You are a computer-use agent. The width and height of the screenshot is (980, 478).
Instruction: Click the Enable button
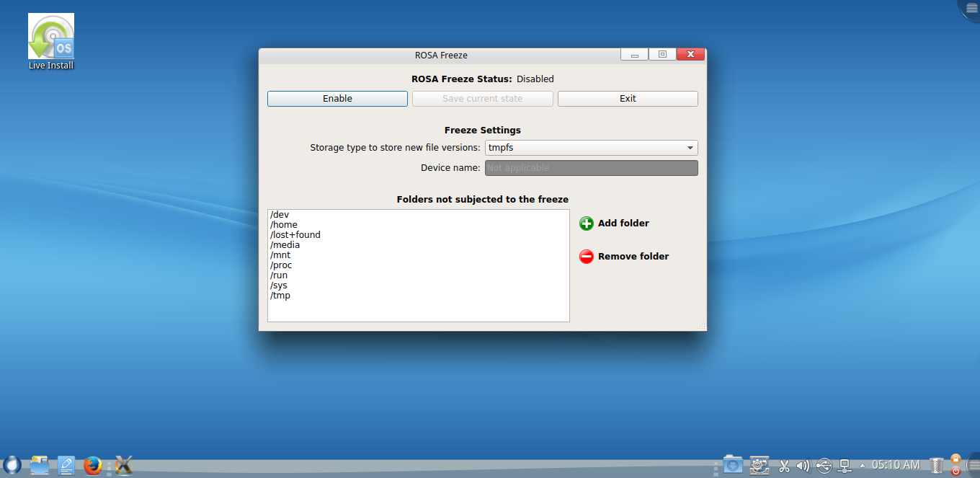click(337, 99)
